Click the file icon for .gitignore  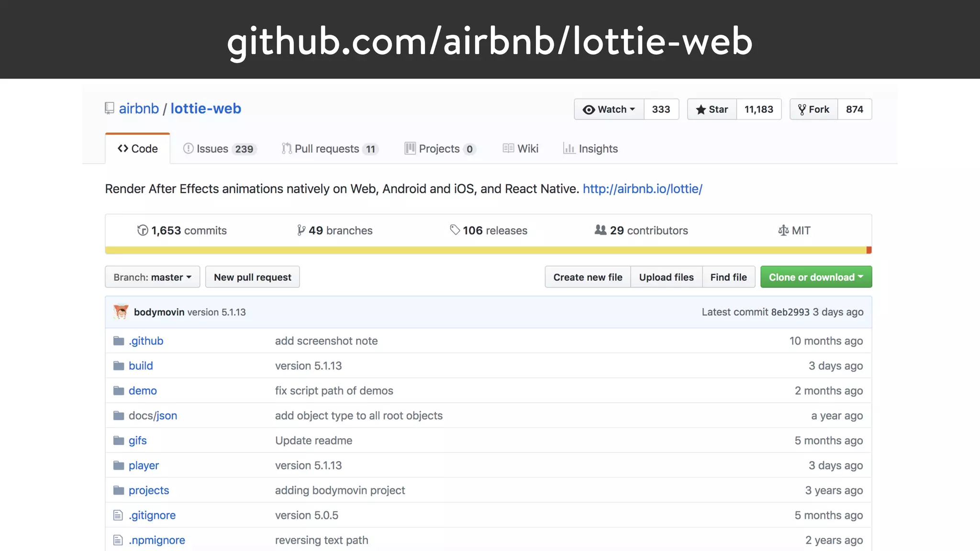click(x=118, y=515)
